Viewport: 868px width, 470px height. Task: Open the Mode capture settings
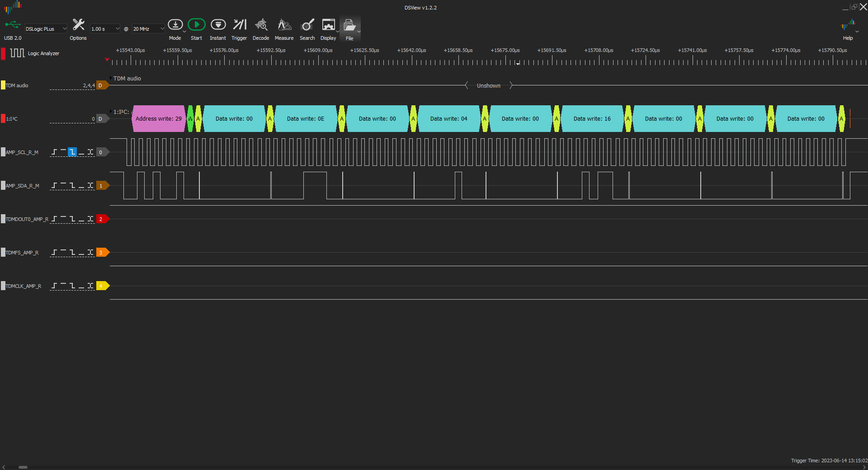point(175,29)
